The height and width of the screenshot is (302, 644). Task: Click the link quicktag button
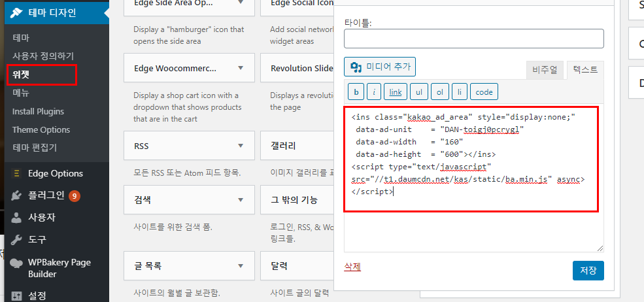396,92
